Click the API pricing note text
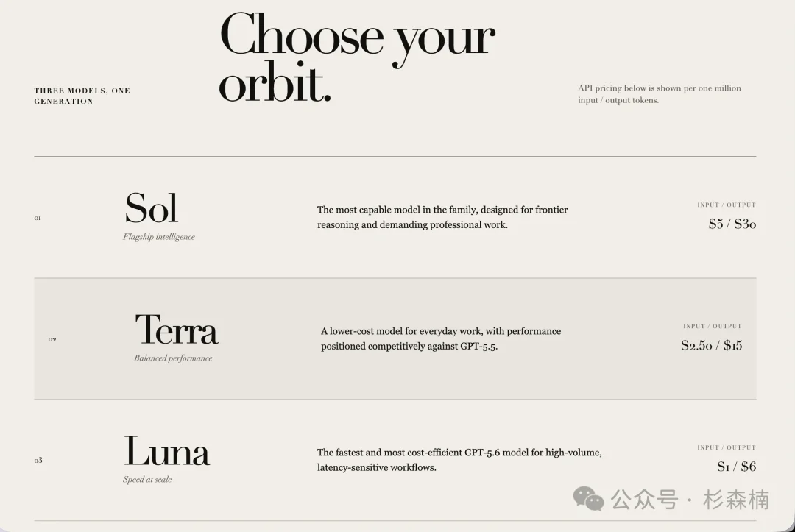Image resolution: width=795 pixels, height=532 pixels. pos(659,94)
